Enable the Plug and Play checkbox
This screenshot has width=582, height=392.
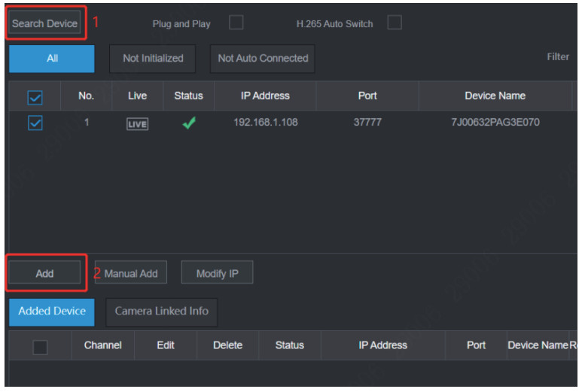pyautogui.click(x=236, y=23)
